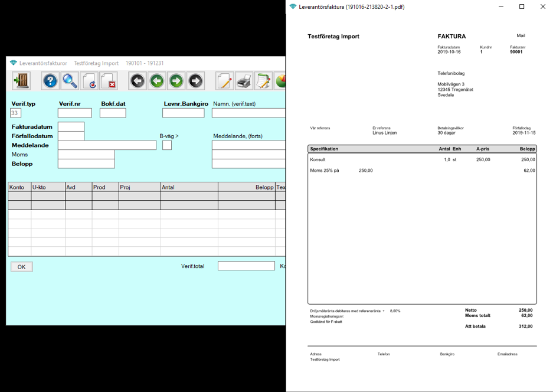The image size is (553, 392).
Task: Click the edit document pencil icon
Action: click(x=225, y=80)
